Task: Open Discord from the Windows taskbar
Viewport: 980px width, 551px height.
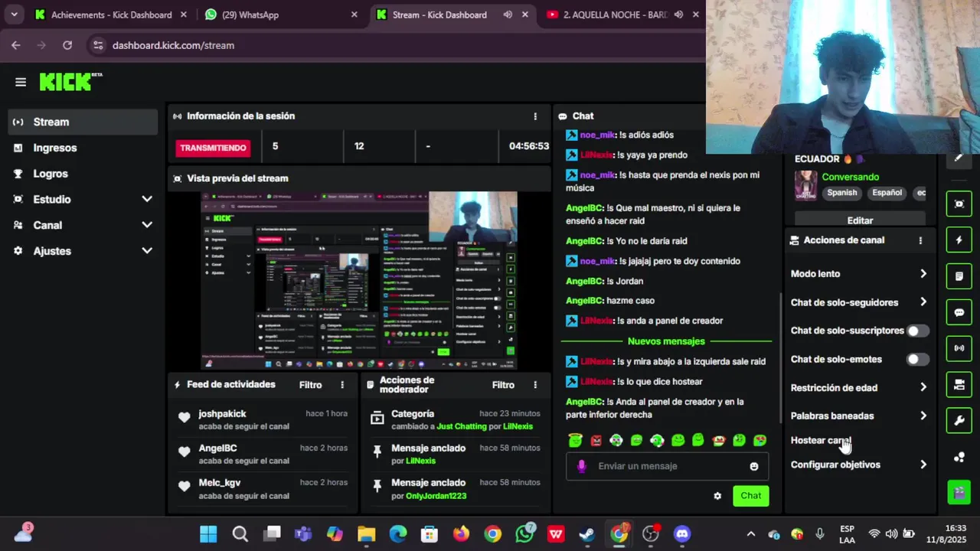Action: 682,534
